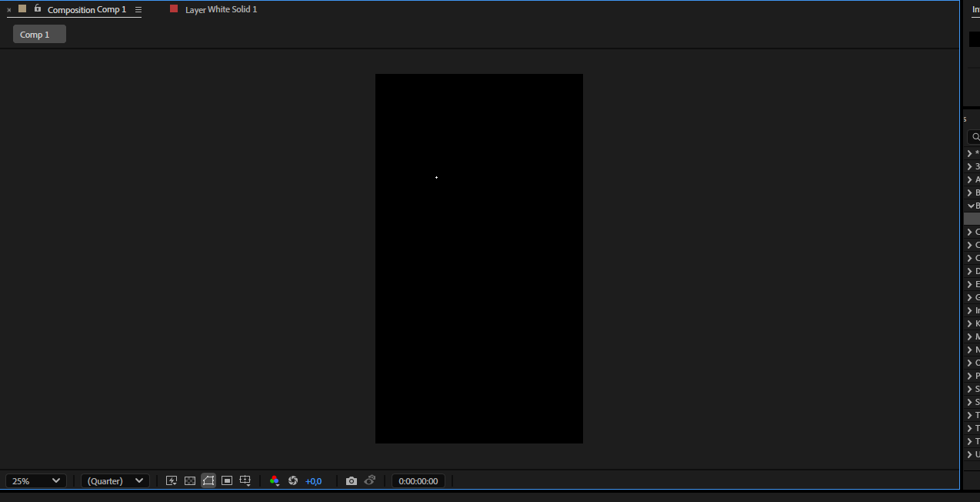Select the Composition Comp 1 tab
980x502 pixels.
[87, 10]
